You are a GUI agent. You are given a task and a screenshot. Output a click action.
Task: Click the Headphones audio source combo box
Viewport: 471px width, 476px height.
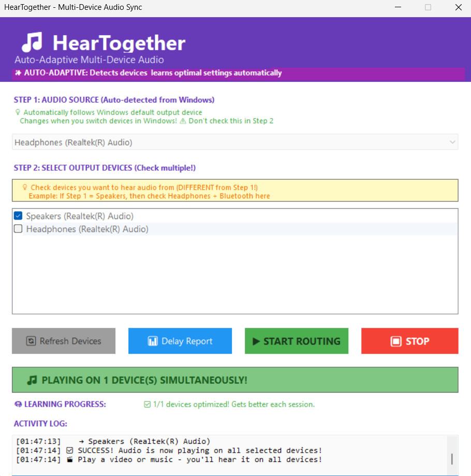coord(235,142)
